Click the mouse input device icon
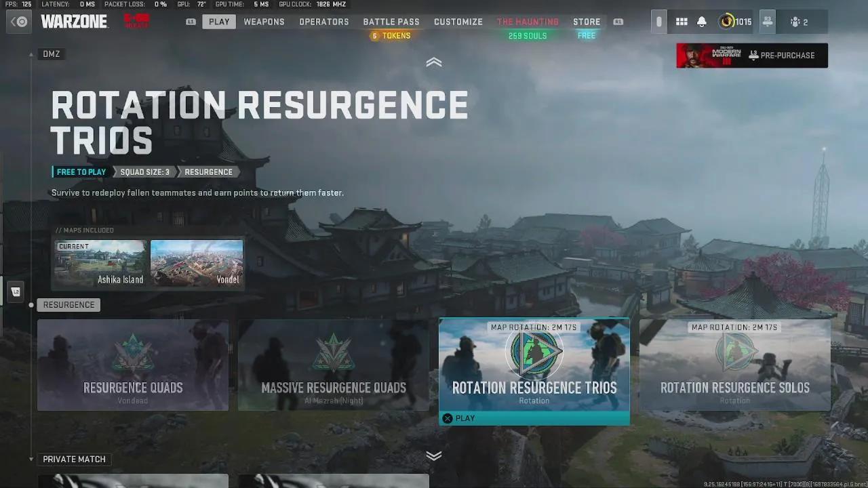Image resolution: width=868 pixels, height=488 pixels. click(x=658, y=22)
